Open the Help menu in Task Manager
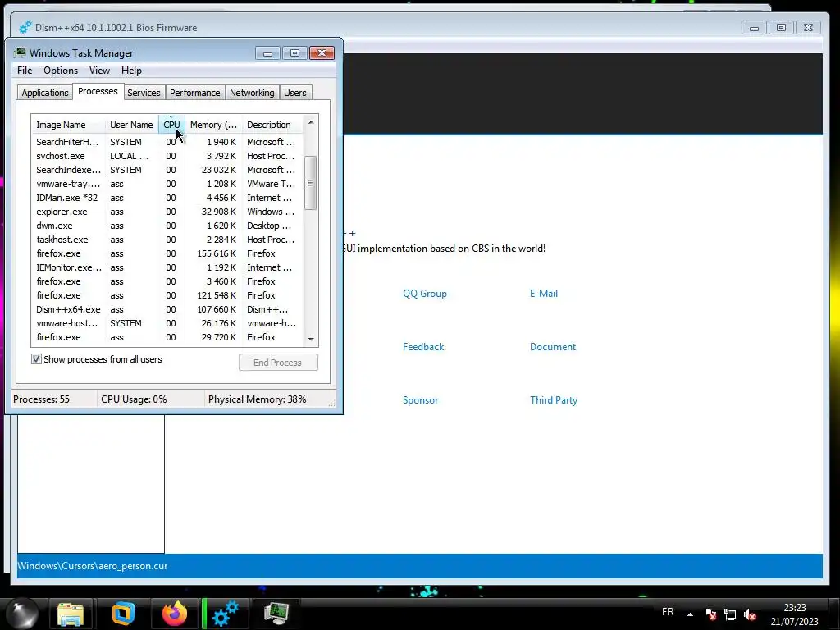The height and width of the screenshot is (630, 840). pyautogui.click(x=131, y=71)
